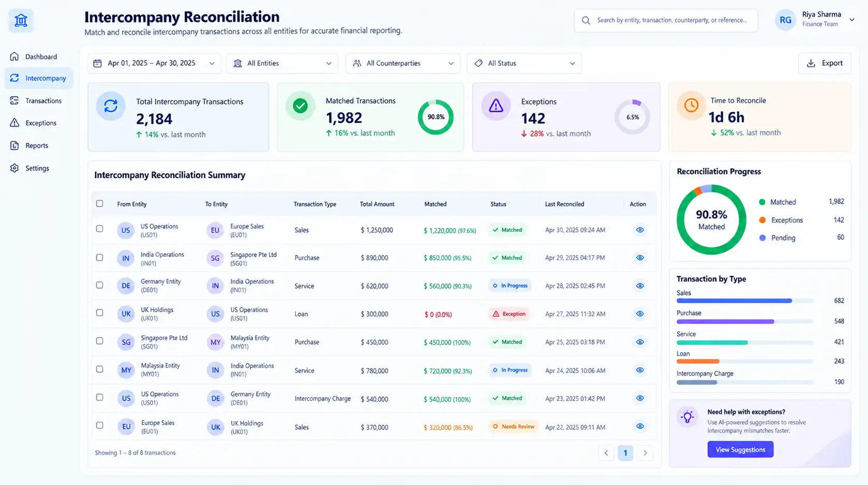The width and height of the screenshot is (868, 485).
Task: Open the All Counterparties filter
Action: point(402,63)
